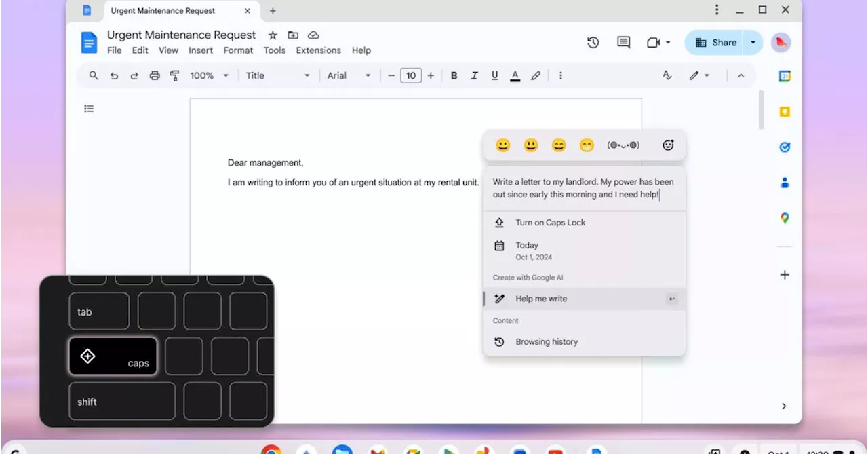868x454 pixels.
Task: Insert the first smiling emoji
Action: 502,145
